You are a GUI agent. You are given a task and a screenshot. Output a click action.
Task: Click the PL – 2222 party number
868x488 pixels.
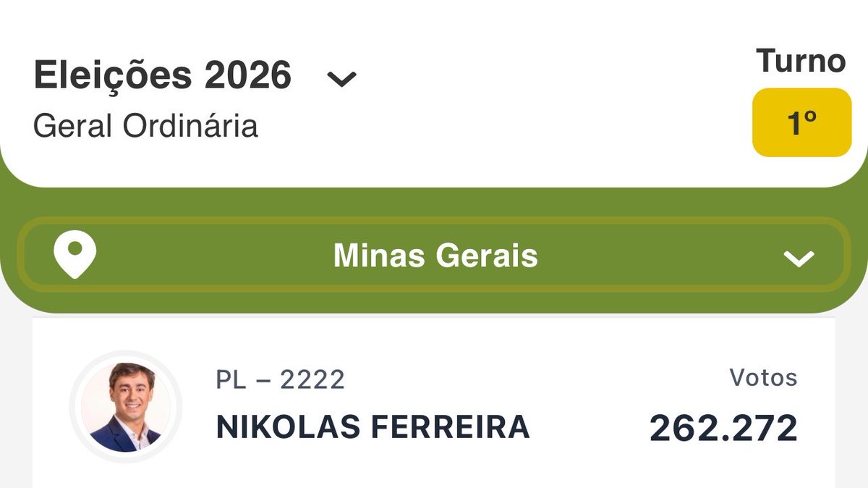point(280,379)
